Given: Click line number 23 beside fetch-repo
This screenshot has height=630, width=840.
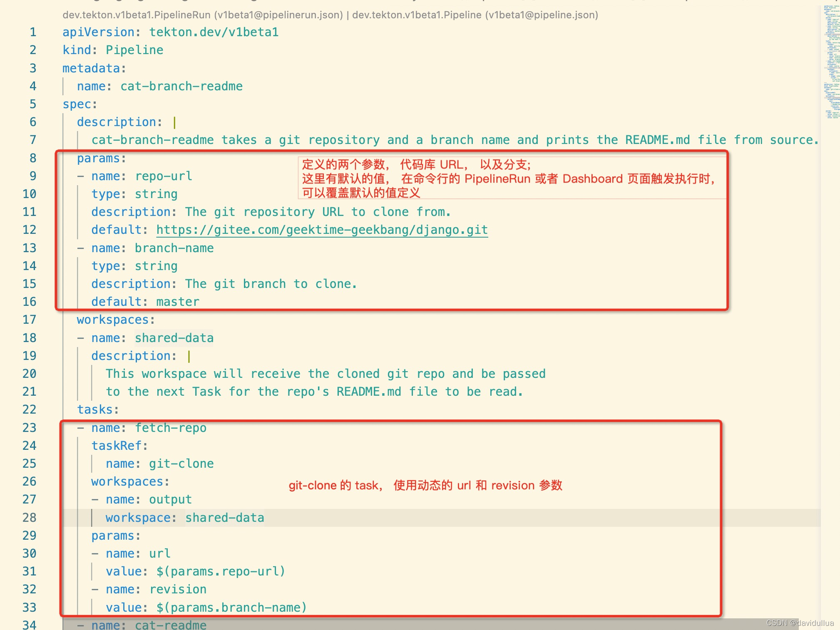Looking at the screenshot, I should [29, 428].
